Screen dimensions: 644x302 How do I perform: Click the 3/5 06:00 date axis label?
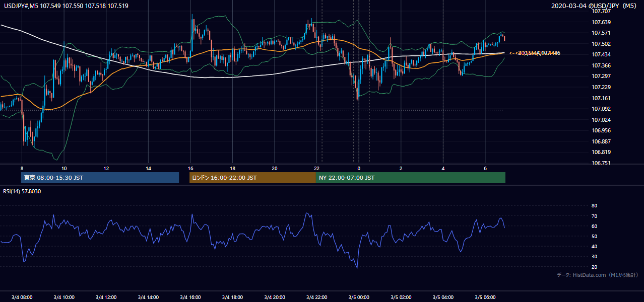tap(485, 297)
